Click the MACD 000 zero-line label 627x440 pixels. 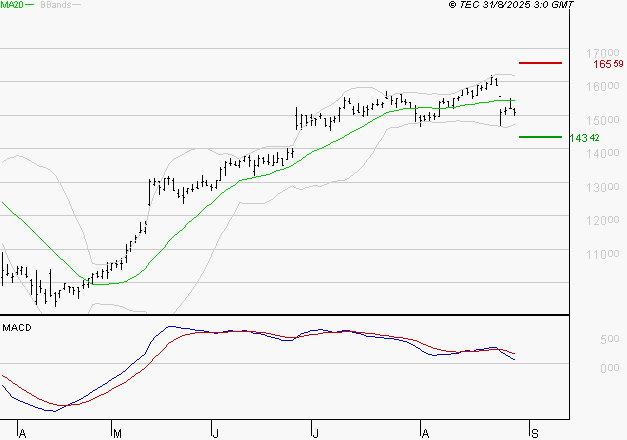point(610,368)
